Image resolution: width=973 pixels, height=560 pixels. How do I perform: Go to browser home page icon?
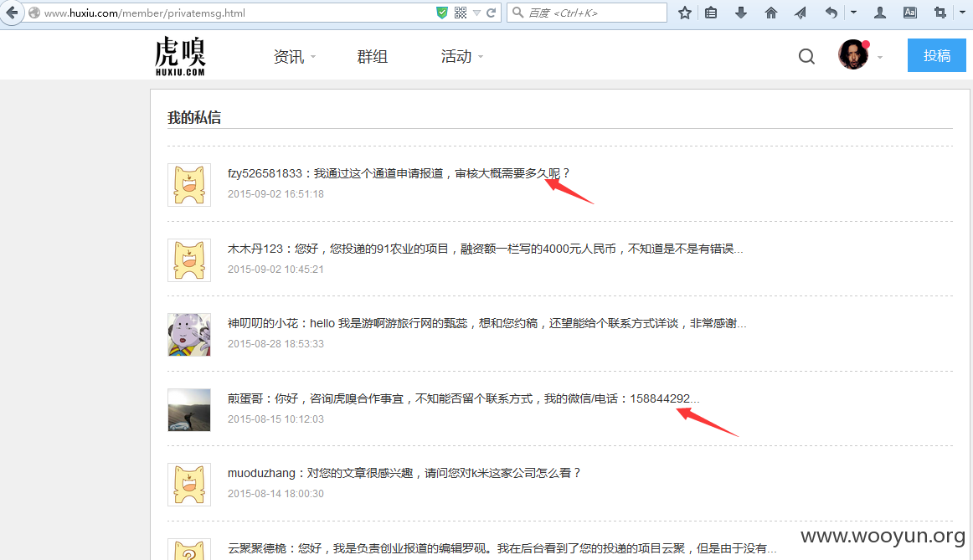(x=770, y=13)
